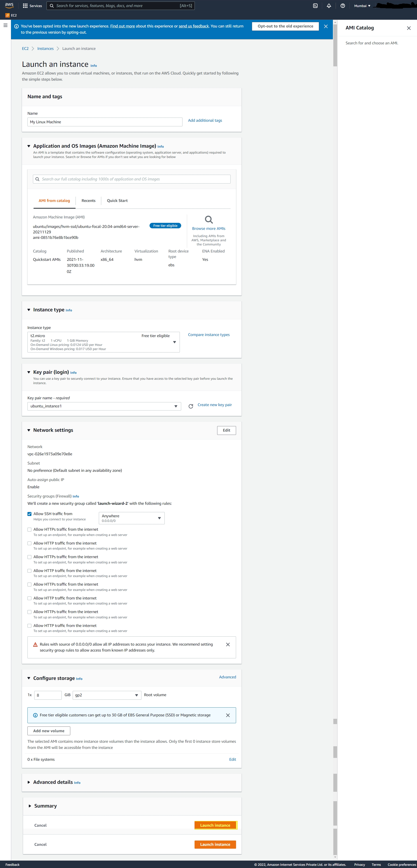Go to EC2 in the breadcrumb

25,49
